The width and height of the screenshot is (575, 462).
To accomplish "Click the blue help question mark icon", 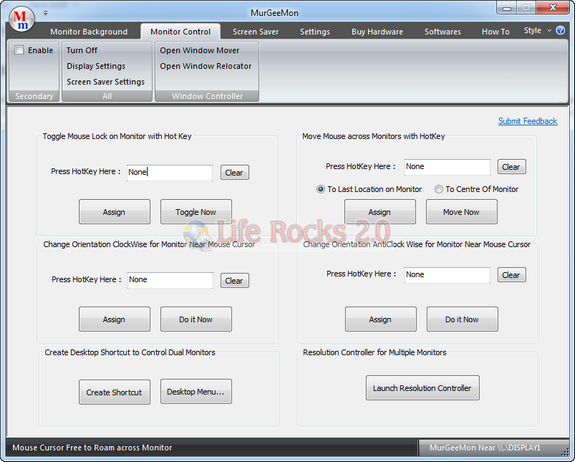I will point(560,30).
